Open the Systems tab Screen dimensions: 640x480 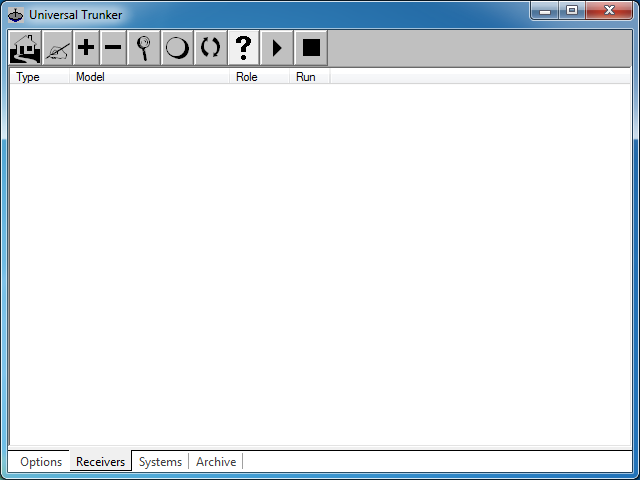(x=160, y=462)
